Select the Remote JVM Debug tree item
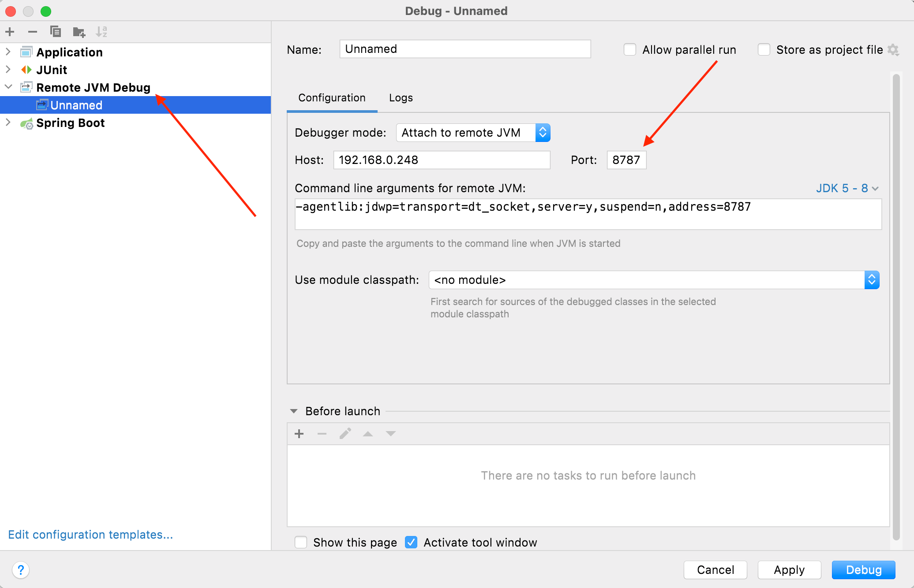This screenshot has height=588, width=914. [135, 87]
